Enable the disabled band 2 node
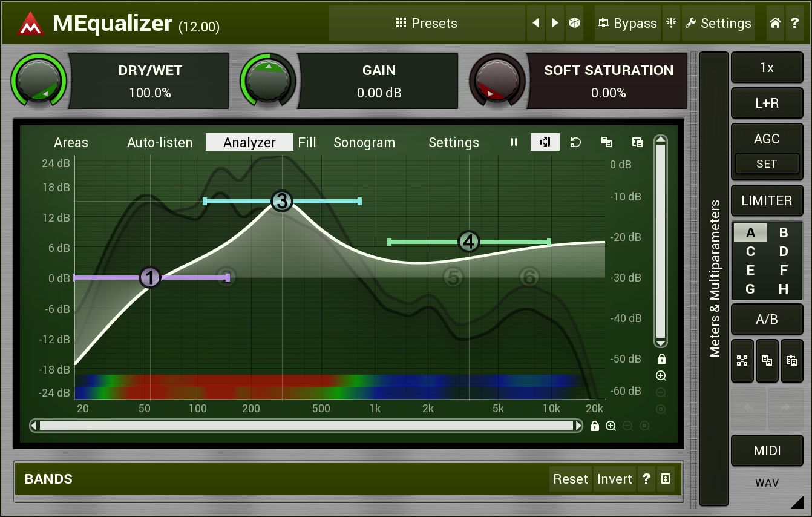This screenshot has height=517, width=812. [x=226, y=276]
